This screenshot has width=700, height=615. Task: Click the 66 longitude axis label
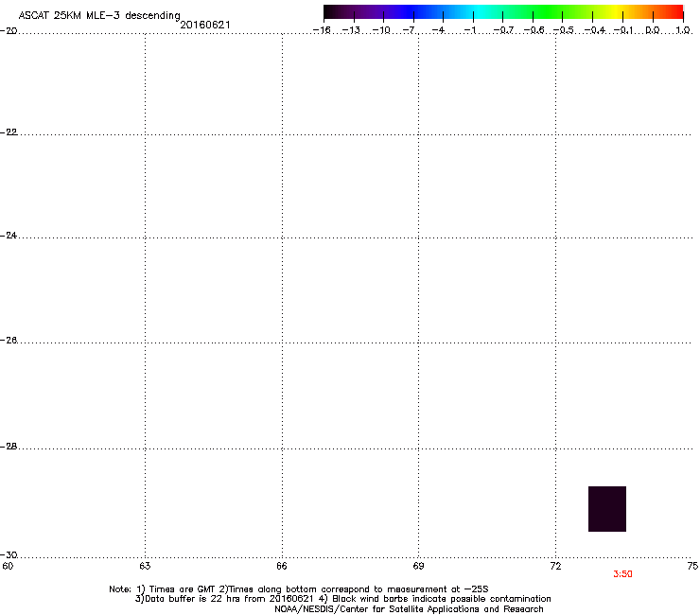coord(282,567)
